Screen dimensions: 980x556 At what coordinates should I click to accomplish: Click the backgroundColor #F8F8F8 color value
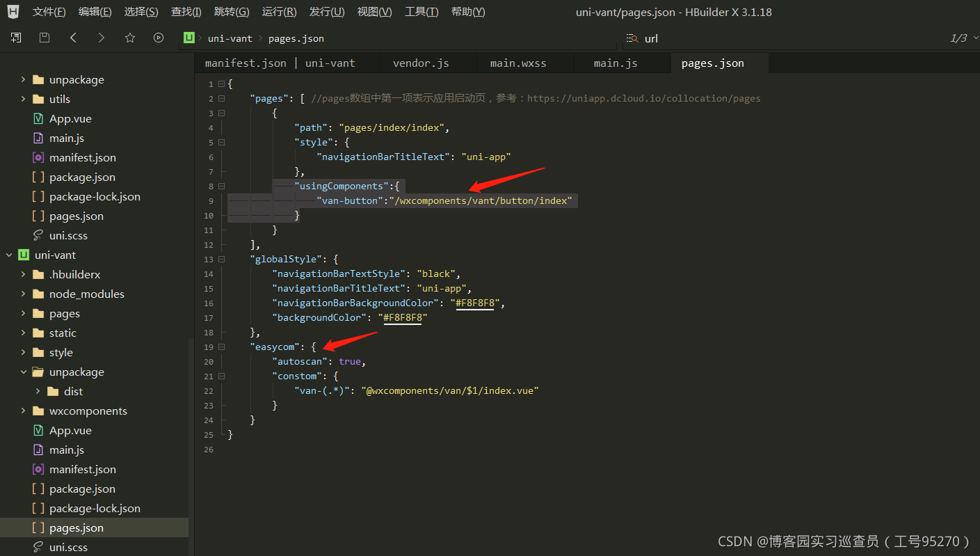403,317
